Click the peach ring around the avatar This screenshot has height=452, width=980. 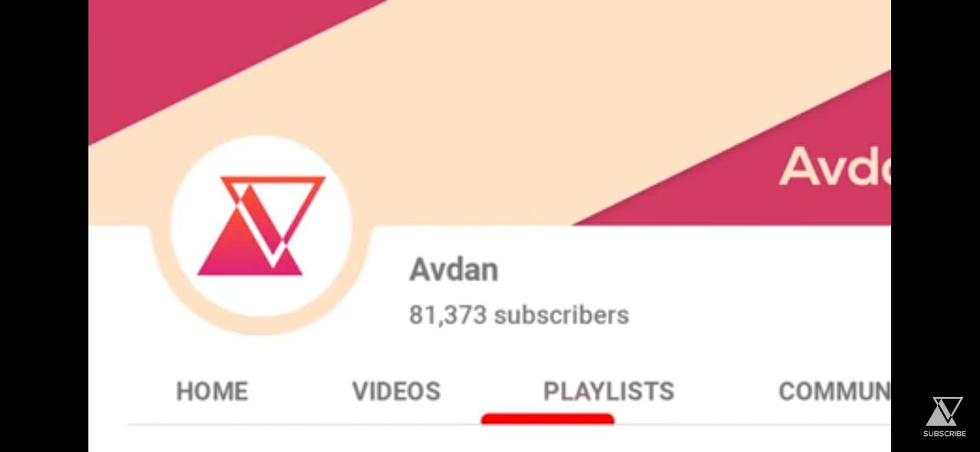pos(261,326)
